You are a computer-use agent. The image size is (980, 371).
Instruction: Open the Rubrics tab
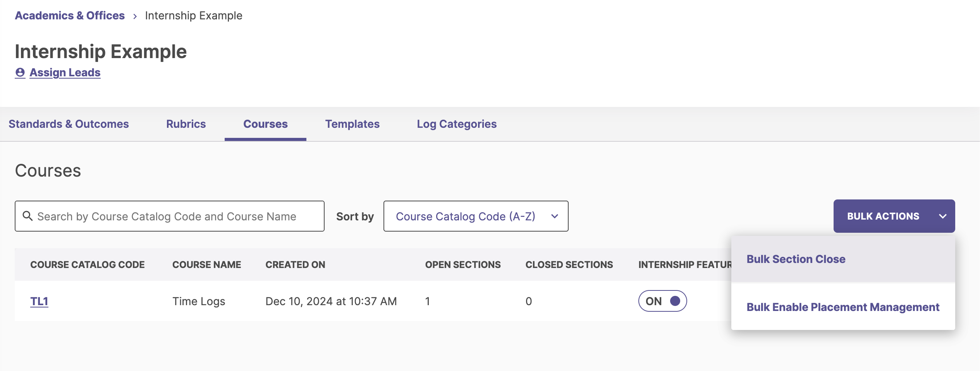click(186, 124)
